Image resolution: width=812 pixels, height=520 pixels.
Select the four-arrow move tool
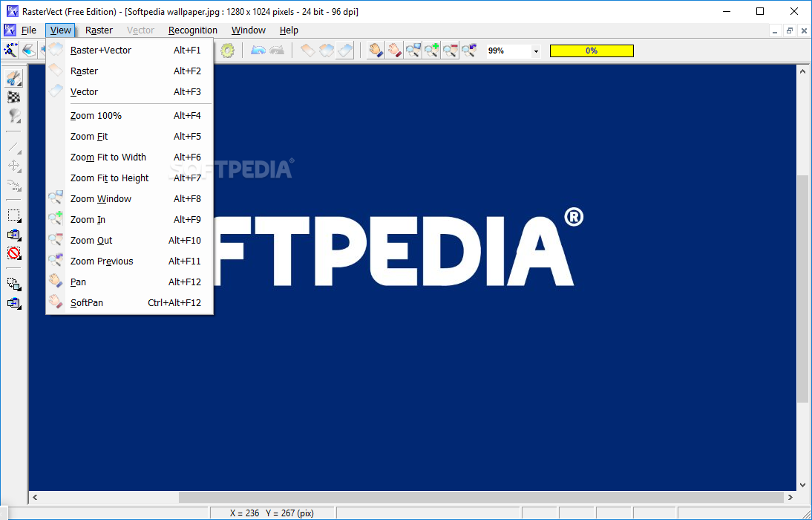[13, 166]
